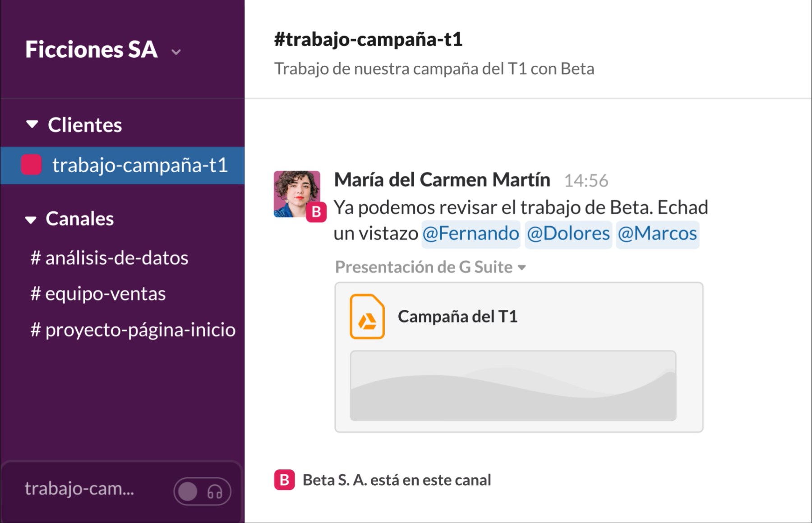Click the headphones huddle icon
The image size is (812, 523).
pyautogui.click(x=215, y=491)
